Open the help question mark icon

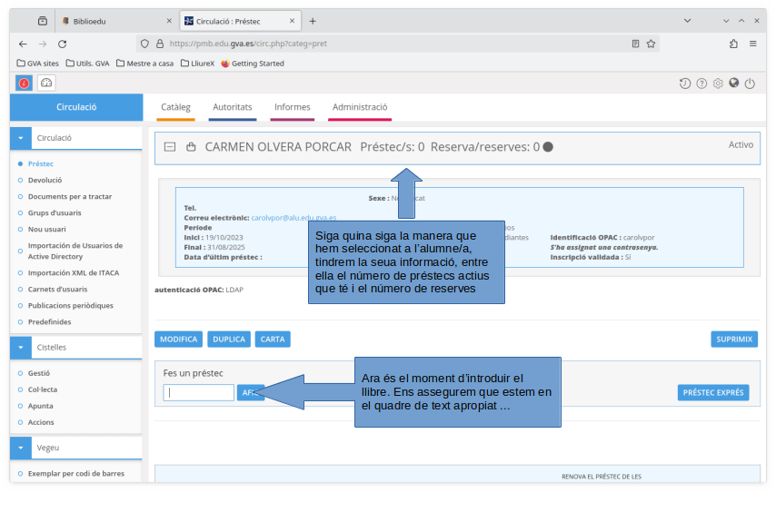(x=701, y=84)
